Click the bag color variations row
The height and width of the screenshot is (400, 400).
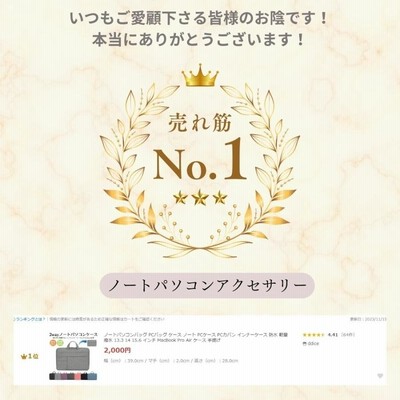pos(73,376)
